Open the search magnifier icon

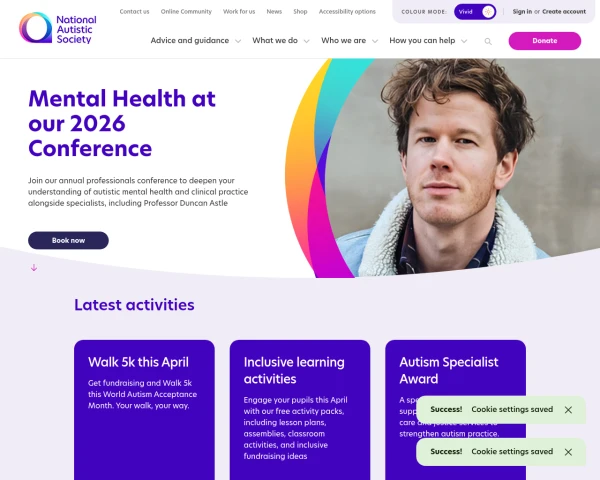tap(488, 41)
